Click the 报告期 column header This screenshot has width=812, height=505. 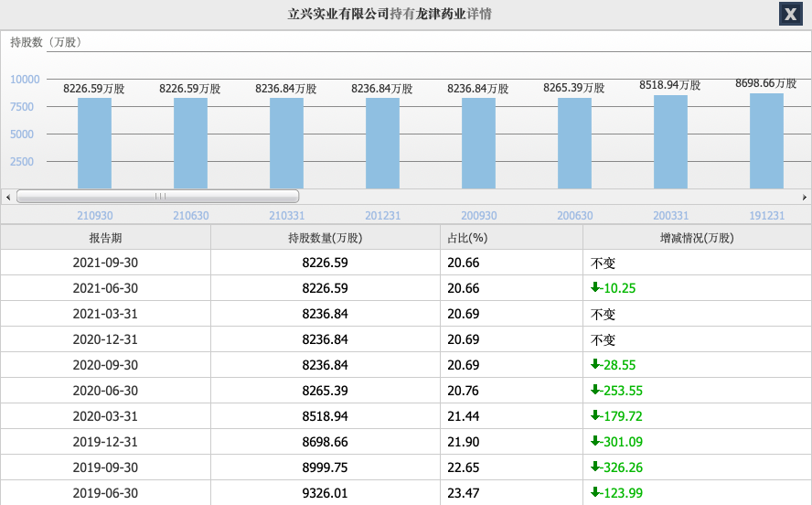(105, 237)
